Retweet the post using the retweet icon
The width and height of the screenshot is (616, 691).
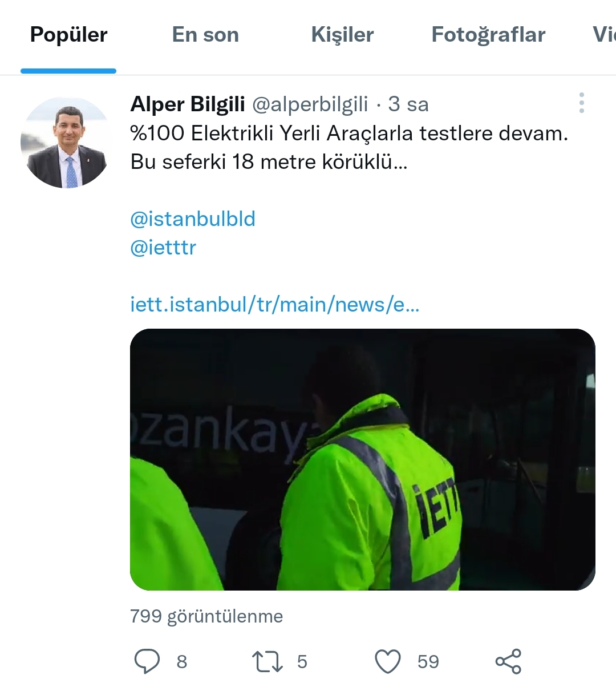267,661
